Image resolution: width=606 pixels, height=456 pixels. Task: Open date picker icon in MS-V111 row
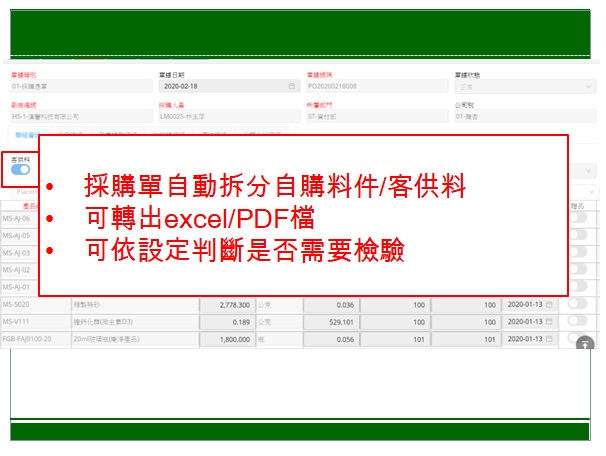pos(549,322)
